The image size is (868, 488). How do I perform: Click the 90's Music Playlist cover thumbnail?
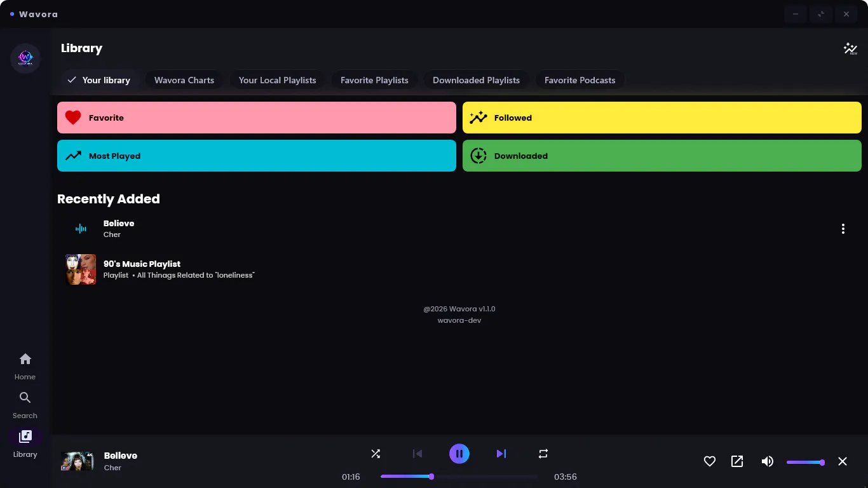[81, 269]
